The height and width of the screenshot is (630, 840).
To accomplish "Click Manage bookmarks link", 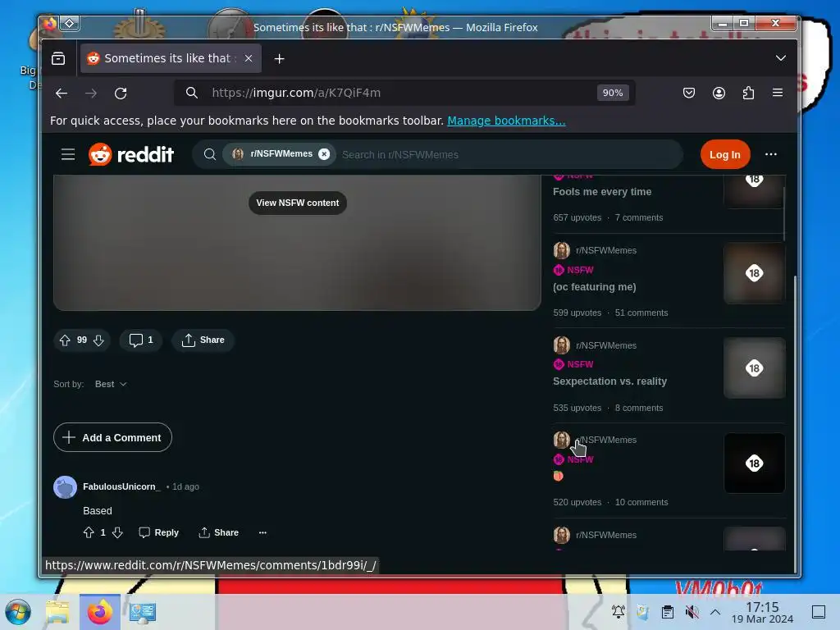I will click(506, 121).
